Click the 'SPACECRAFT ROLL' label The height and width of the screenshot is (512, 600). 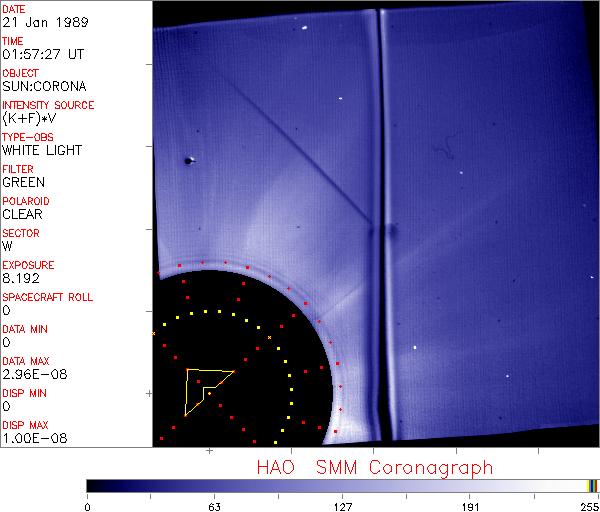click(x=48, y=297)
